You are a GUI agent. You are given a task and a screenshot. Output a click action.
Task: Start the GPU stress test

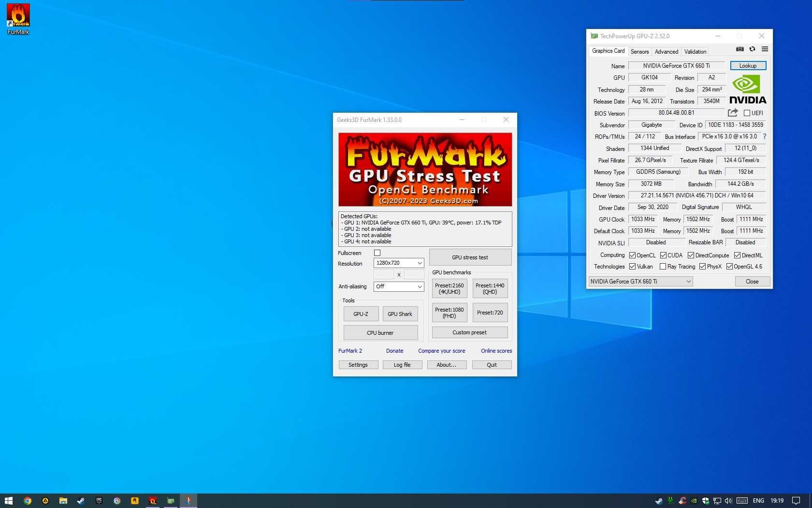[470, 257]
